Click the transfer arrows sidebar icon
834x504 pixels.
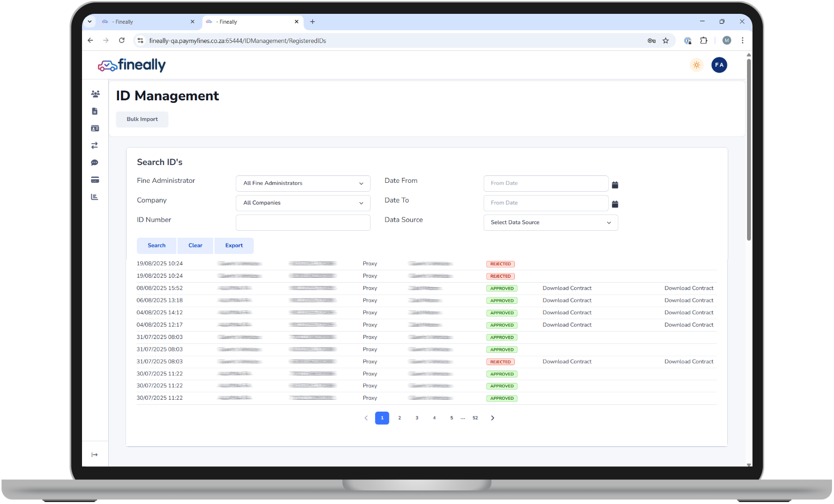(x=95, y=145)
